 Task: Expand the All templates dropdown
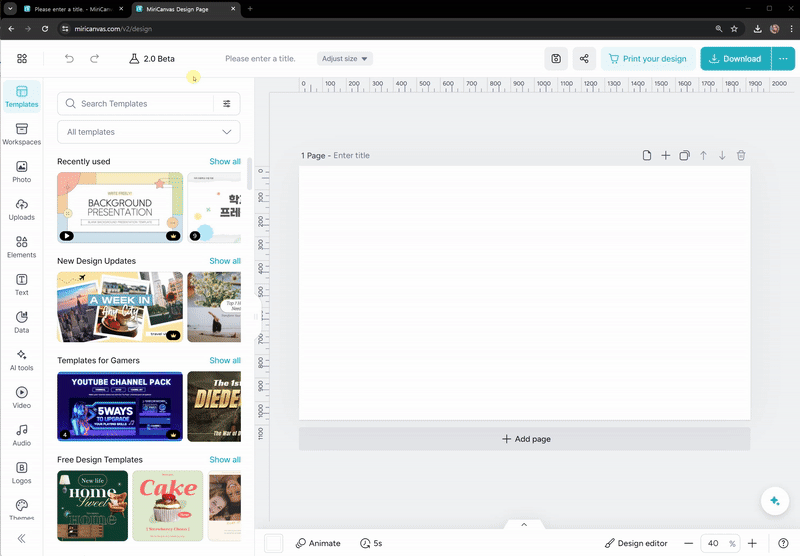[x=148, y=132]
